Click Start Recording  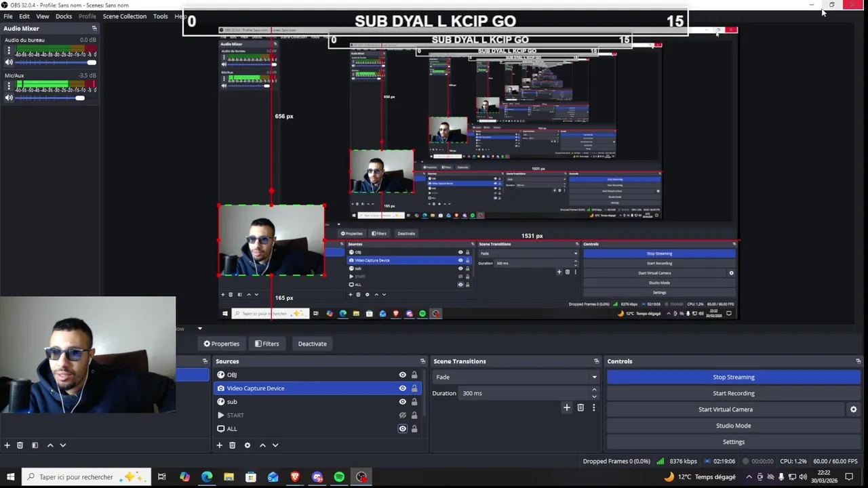734,393
